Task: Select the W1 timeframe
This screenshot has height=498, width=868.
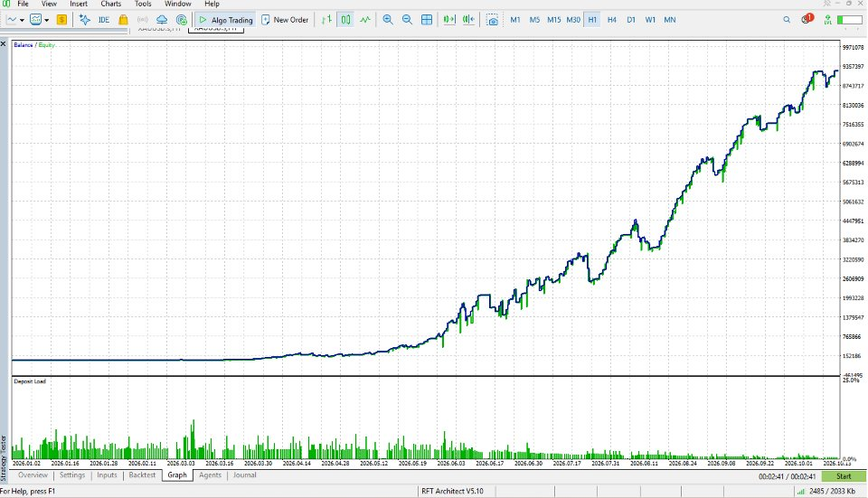Action: 650,20
